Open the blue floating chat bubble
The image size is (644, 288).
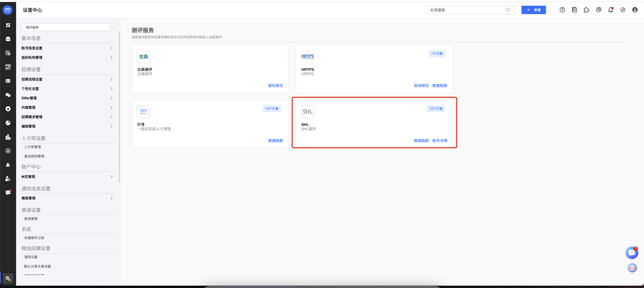click(632, 252)
